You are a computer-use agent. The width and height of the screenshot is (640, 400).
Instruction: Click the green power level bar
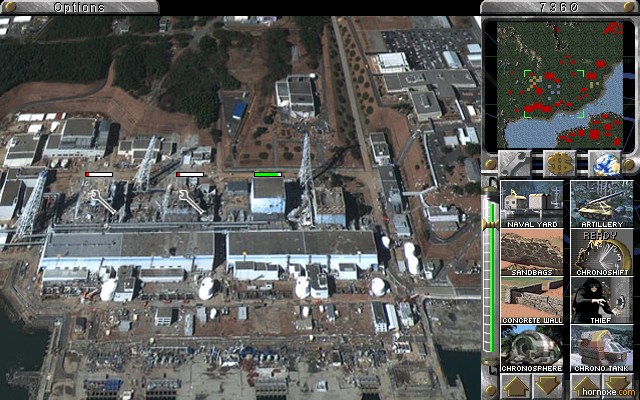[490, 280]
